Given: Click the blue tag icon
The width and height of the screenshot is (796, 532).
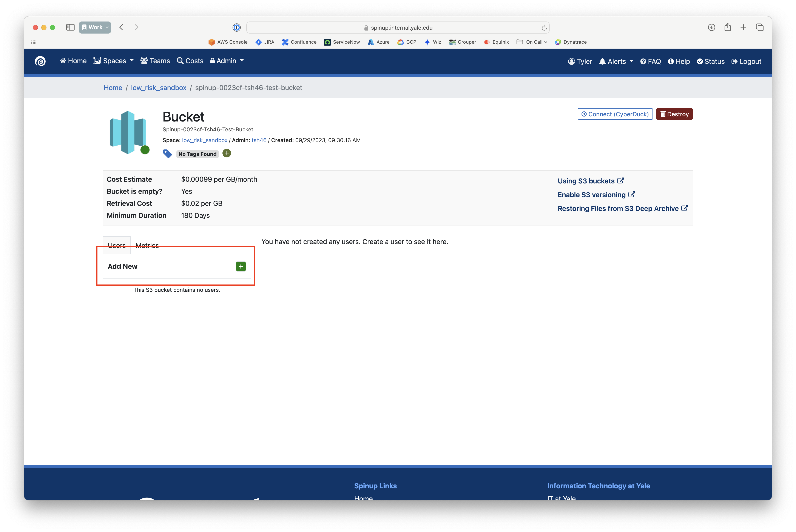Looking at the screenshot, I should pyautogui.click(x=167, y=154).
